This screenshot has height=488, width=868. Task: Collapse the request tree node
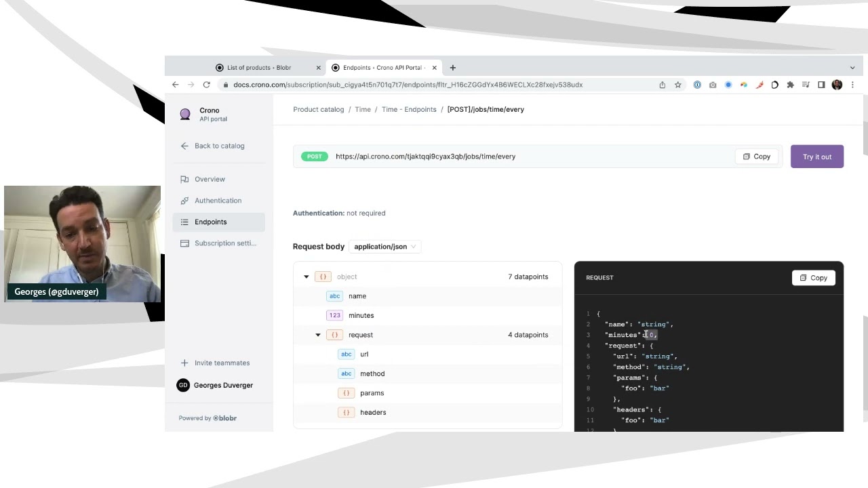(x=318, y=335)
